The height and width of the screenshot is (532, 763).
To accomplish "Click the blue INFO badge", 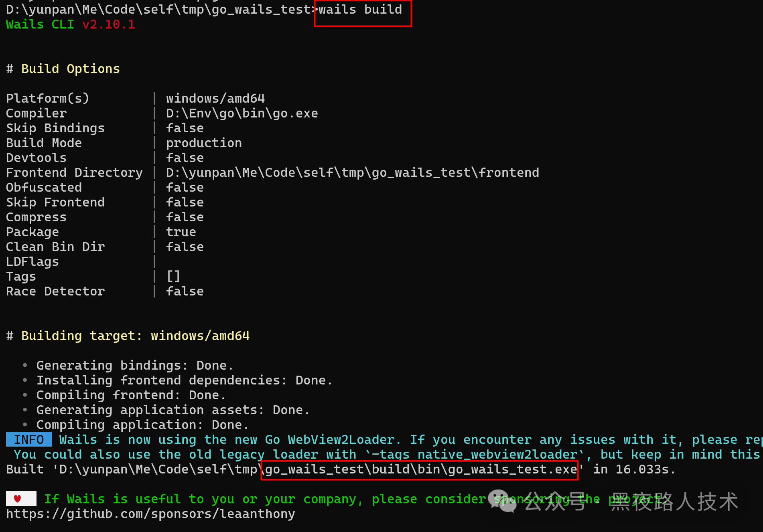I will 29,440.
